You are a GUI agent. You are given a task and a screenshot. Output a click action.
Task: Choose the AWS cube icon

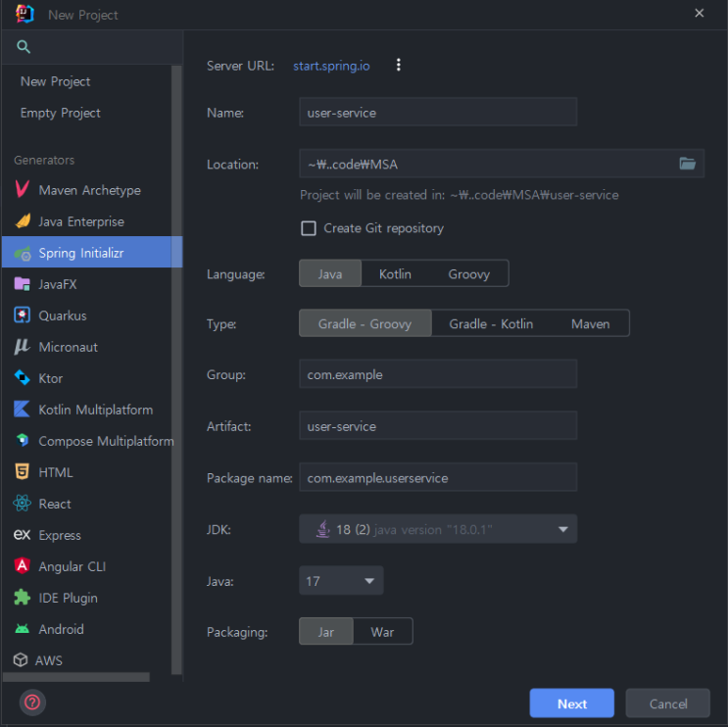point(21,659)
